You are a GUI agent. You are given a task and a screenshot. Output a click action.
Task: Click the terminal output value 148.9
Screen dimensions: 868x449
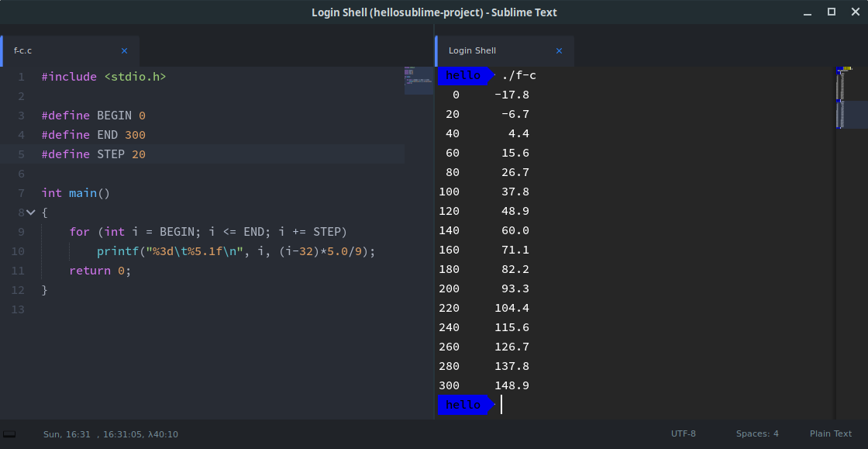click(x=511, y=385)
